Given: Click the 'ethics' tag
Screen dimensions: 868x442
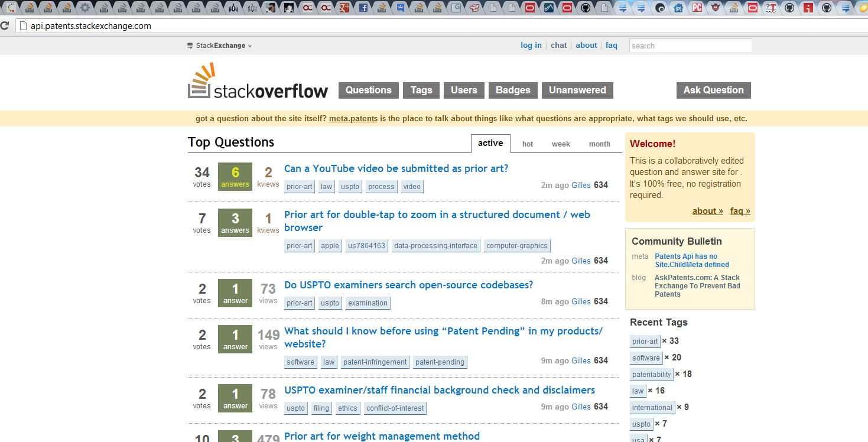Looking at the screenshot, I should coord(347,408).
